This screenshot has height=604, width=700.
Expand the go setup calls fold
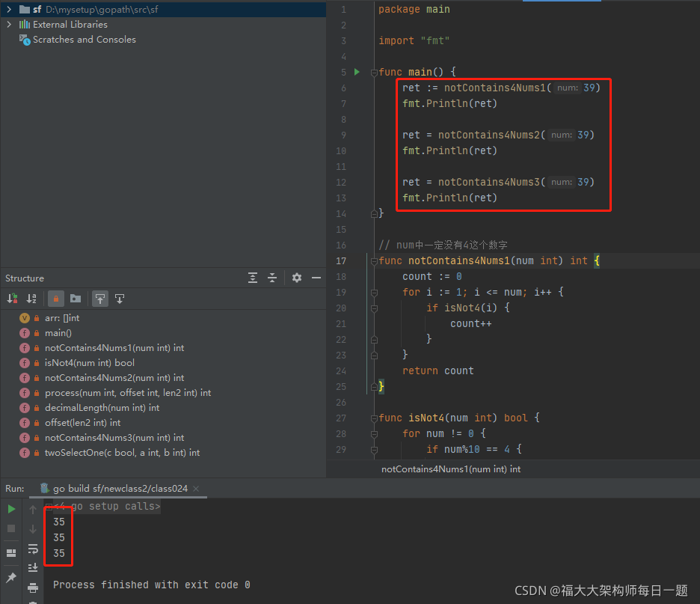click(49, 506)
